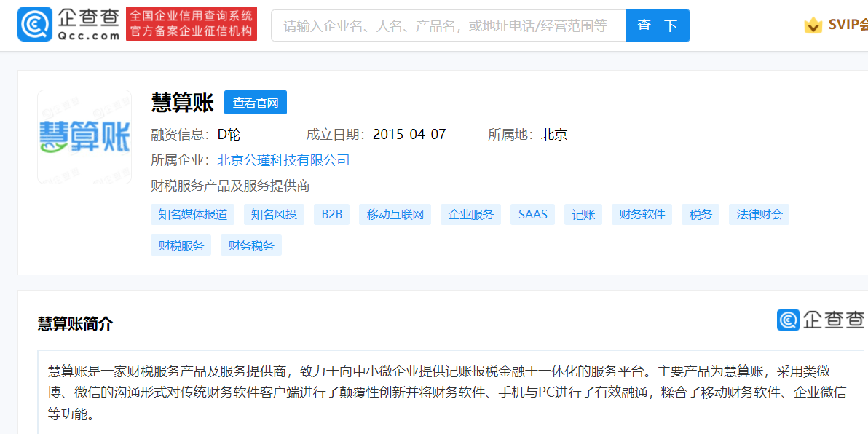This screenshot has height=434, width=868.
Task: Select the 企业服务 tag
Action: (x=470, y=215)
